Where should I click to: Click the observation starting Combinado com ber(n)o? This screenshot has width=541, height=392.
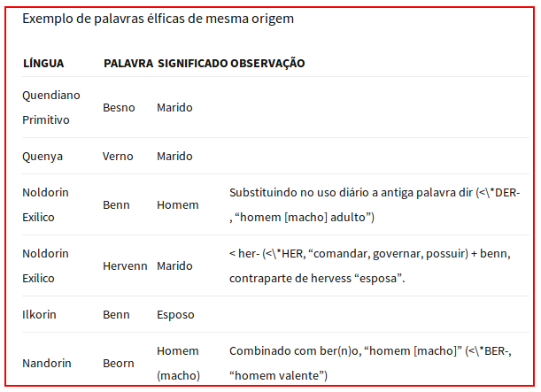coord(370,364)
